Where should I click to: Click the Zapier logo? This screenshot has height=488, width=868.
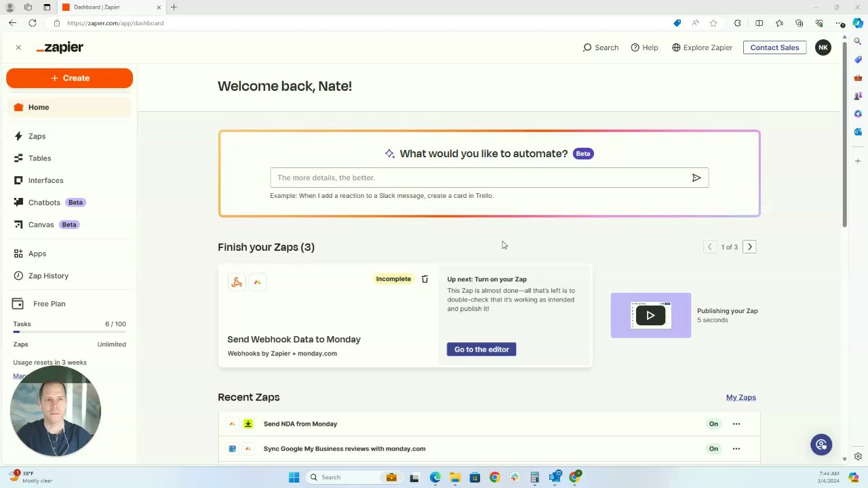(60, 47)
